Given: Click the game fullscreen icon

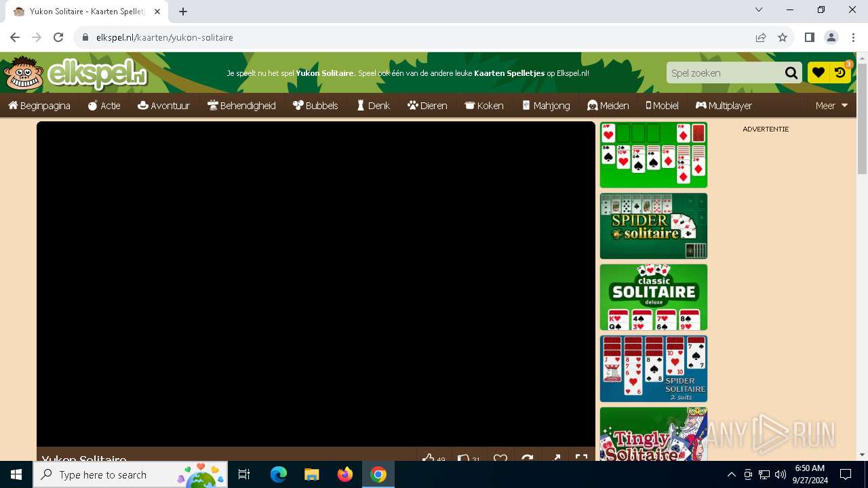Looking at the screenshot, I should click(x=581, y=458).
